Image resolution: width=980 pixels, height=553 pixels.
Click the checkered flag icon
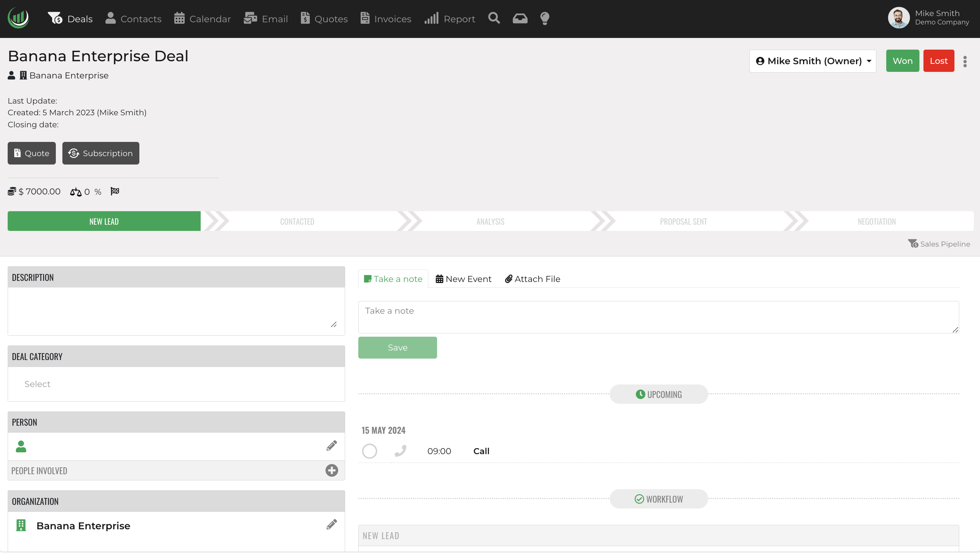coord(115,191)
